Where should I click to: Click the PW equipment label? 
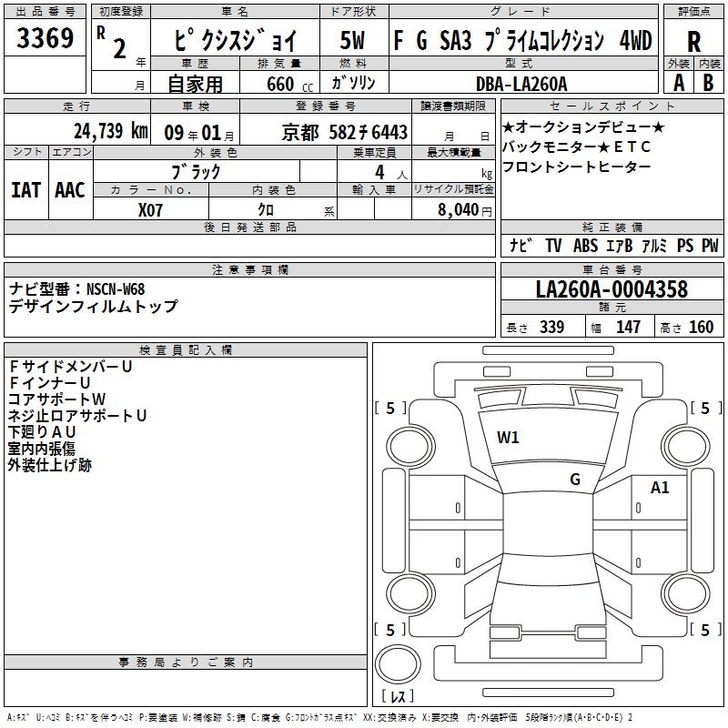click(x=710, y=245)
